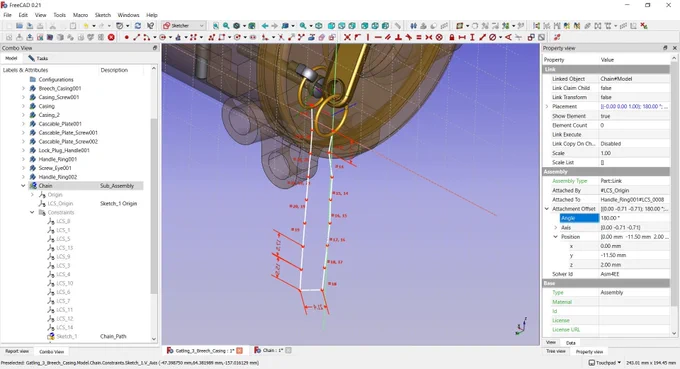
Task: Select the Extend Edge tool
Action: click(291, 37)
